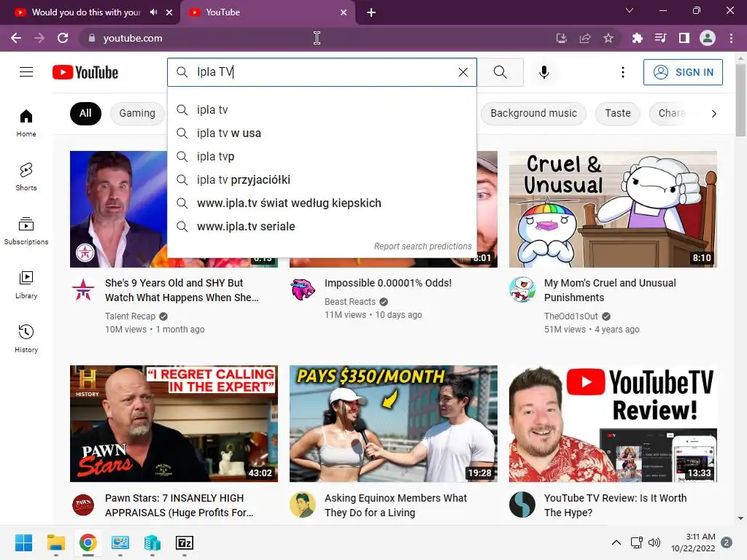
Task: Click the magnifier search button
Action: (x=500, y=72)
